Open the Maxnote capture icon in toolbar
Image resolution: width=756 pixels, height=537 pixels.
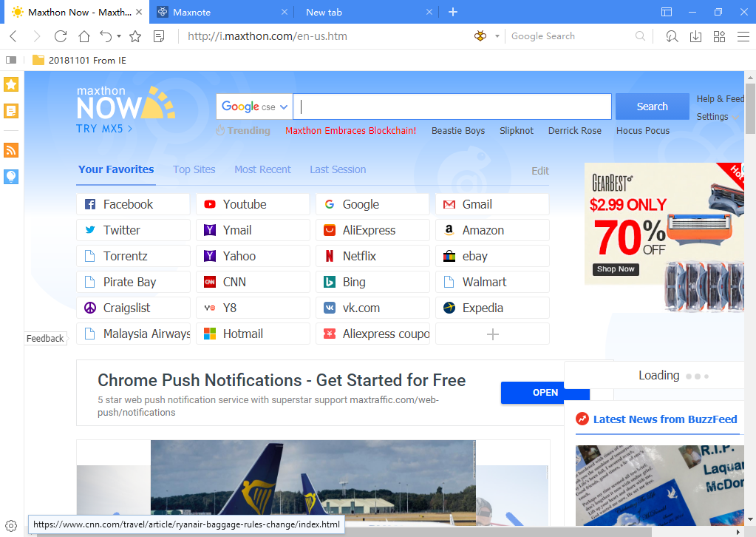(159, 36)
